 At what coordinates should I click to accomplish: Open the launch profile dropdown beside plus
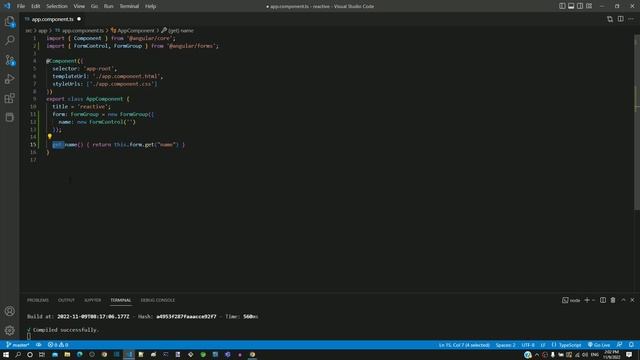(593, 300)
